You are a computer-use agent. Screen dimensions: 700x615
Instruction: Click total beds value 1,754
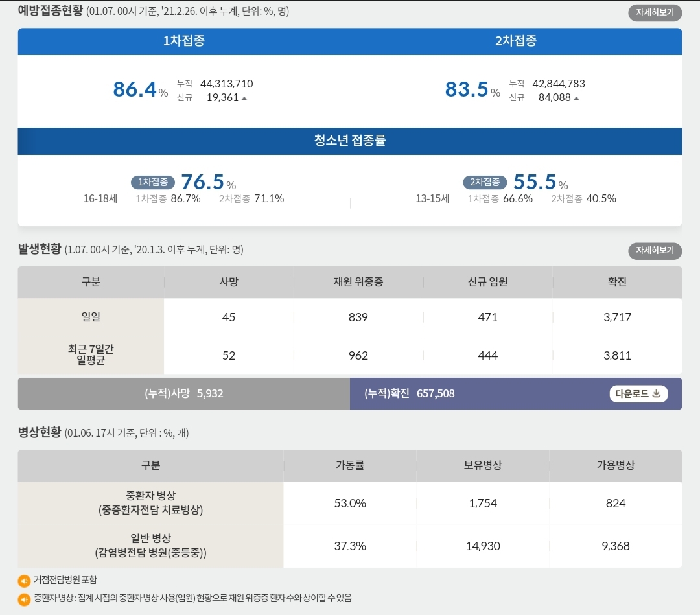tap(483, 504)
